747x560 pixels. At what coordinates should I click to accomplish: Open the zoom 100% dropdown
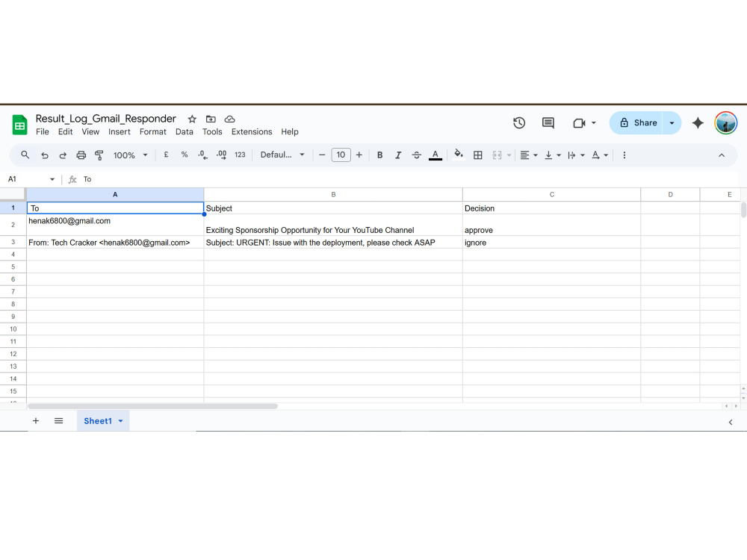point(130,155)
